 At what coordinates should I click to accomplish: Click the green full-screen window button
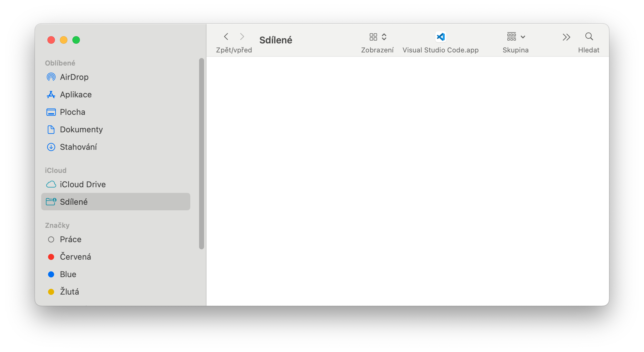(x=76, y=40)
